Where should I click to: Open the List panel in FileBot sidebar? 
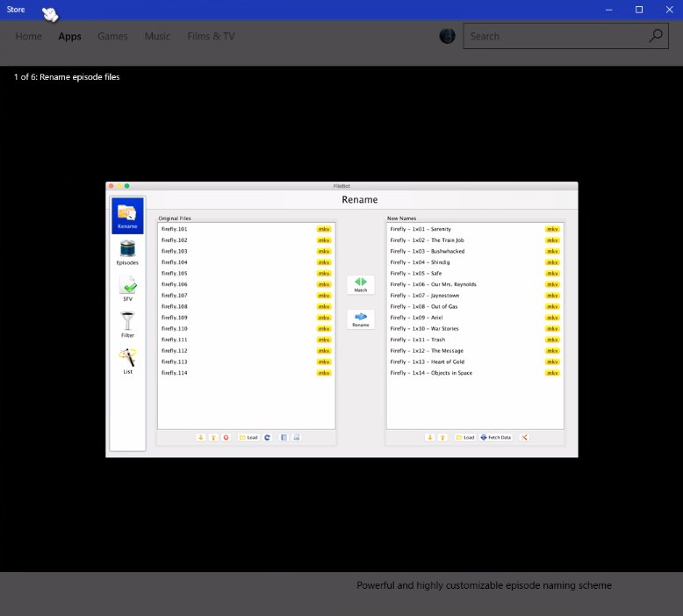click(127, 362)
